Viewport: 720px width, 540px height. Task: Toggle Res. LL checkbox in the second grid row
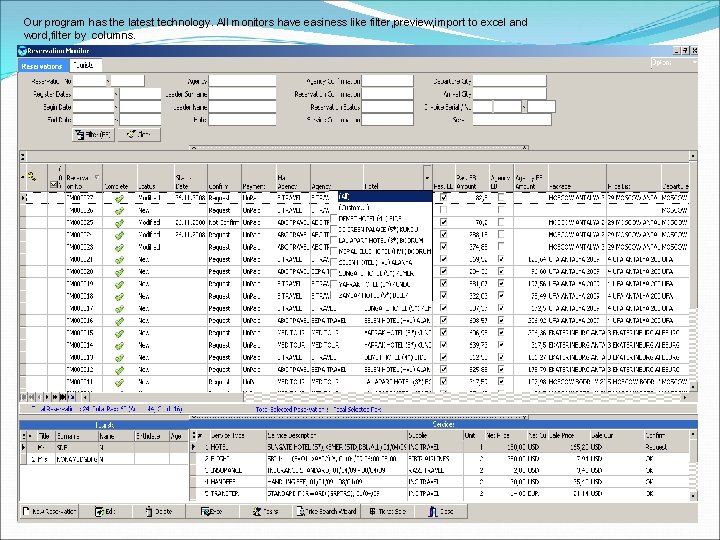tap(443, 210)
